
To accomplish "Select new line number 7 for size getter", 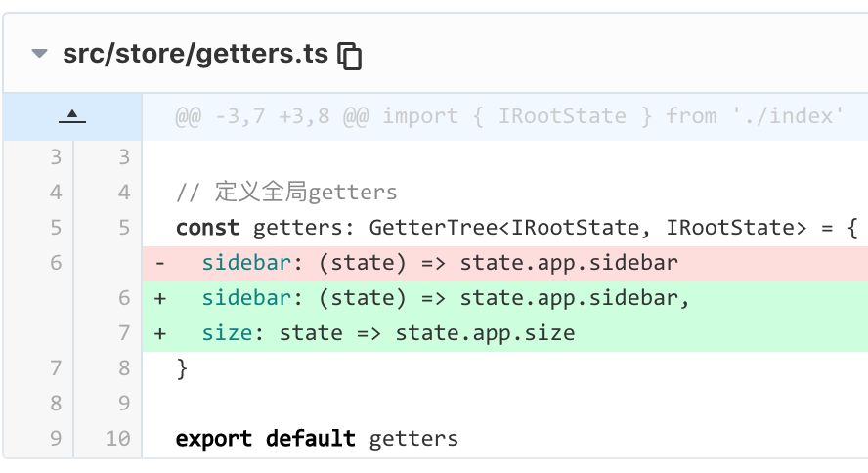I will [x=124, y=333].
